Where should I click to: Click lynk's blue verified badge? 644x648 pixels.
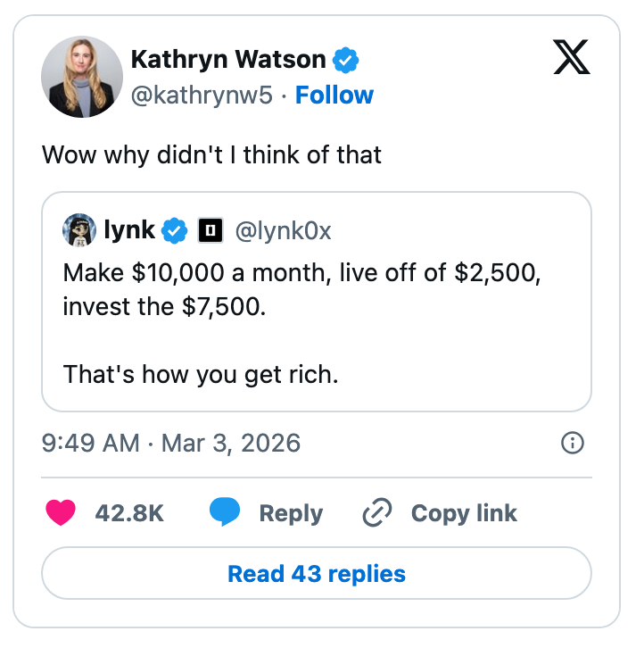[175, 231]
